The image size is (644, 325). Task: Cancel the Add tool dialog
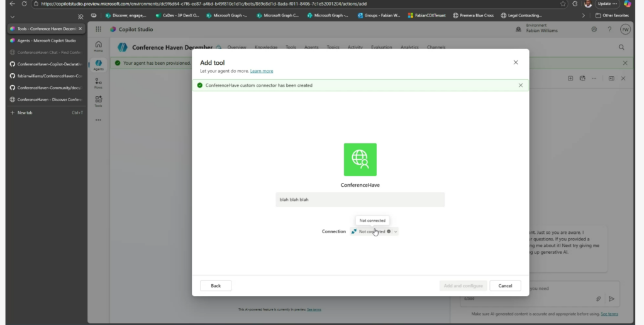505,285
